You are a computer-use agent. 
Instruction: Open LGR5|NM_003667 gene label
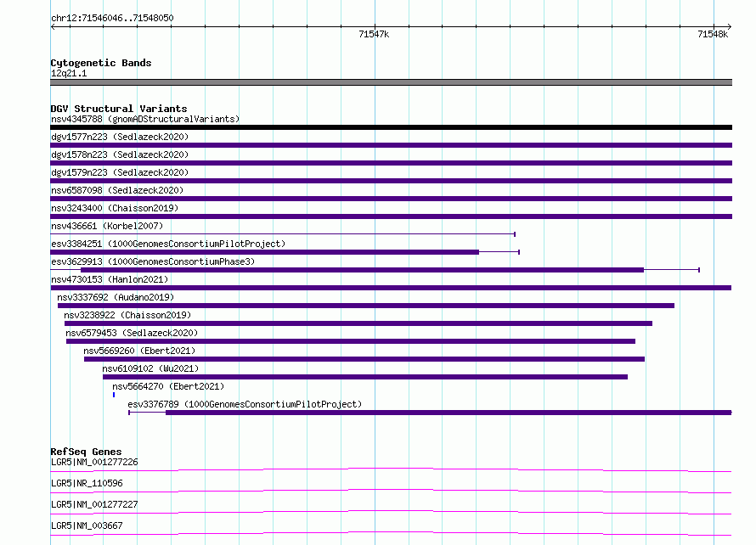click(87, 525)
